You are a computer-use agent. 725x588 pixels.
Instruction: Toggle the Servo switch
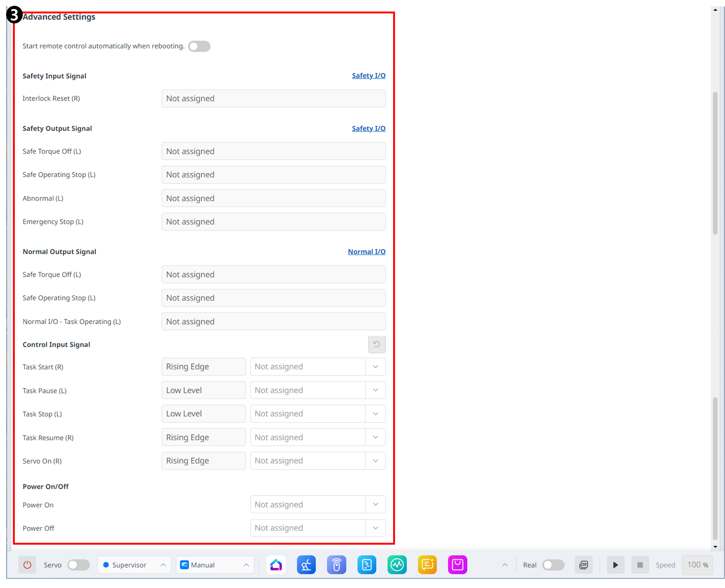coord(78,565)
